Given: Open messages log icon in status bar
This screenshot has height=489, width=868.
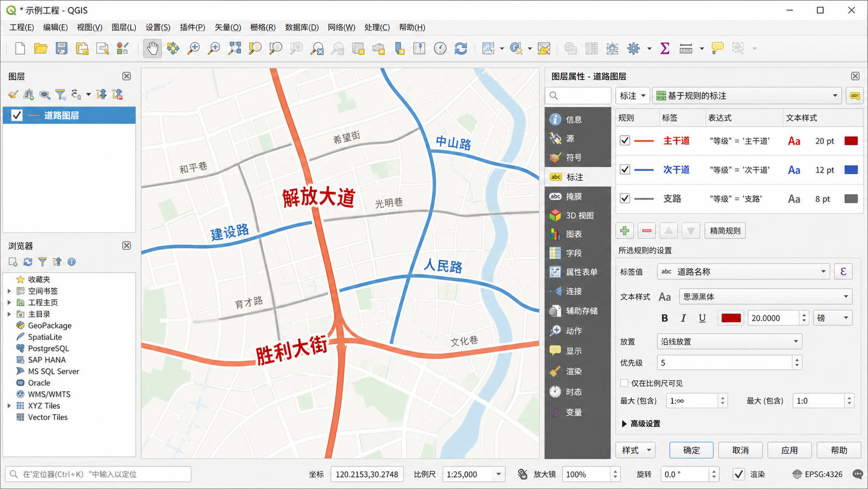Looking at the screenshot, I should 858,474.
